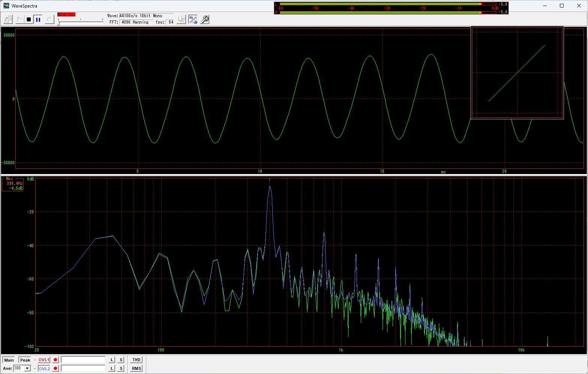Screen dimensions: 588x374
Task: Click the S save button for OVL2
Action: click(x=121, y=368)
